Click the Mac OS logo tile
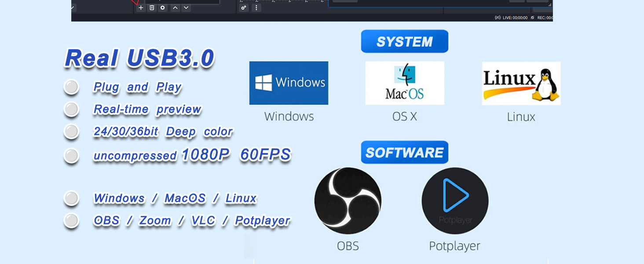Screen dimensions: 644x264 coord(405,83)
